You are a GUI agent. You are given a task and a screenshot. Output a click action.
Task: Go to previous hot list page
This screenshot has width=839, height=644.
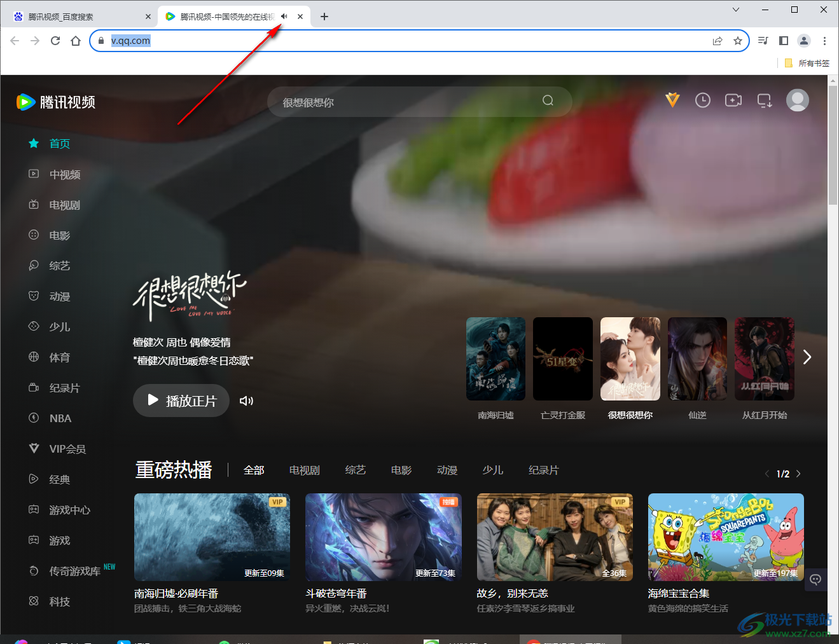(x=767, y=474)
